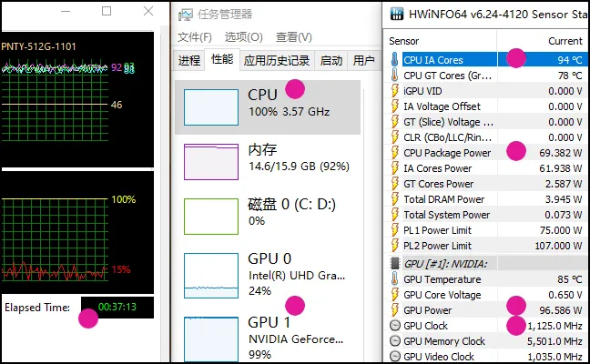Click the 46 temperature graph label
This screenshot has width=590, height=364.
(x=117, y=105)
